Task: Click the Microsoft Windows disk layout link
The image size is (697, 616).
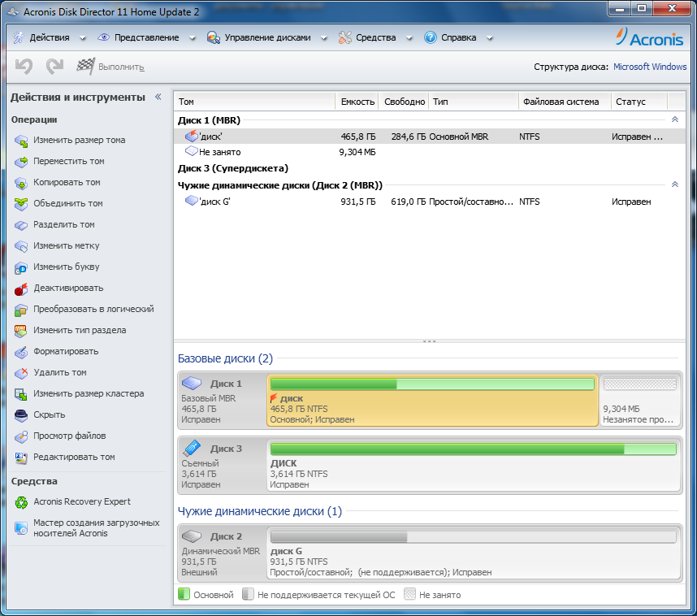Action: (650, 67)
